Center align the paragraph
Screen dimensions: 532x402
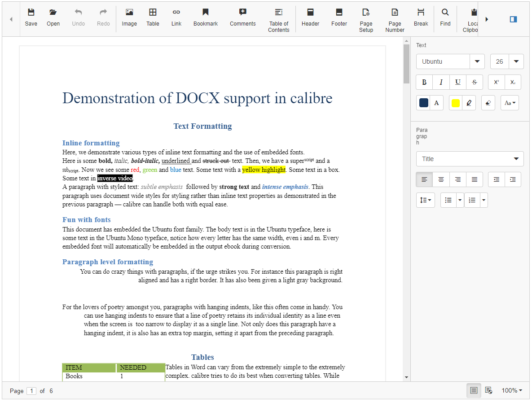(441, 179)
